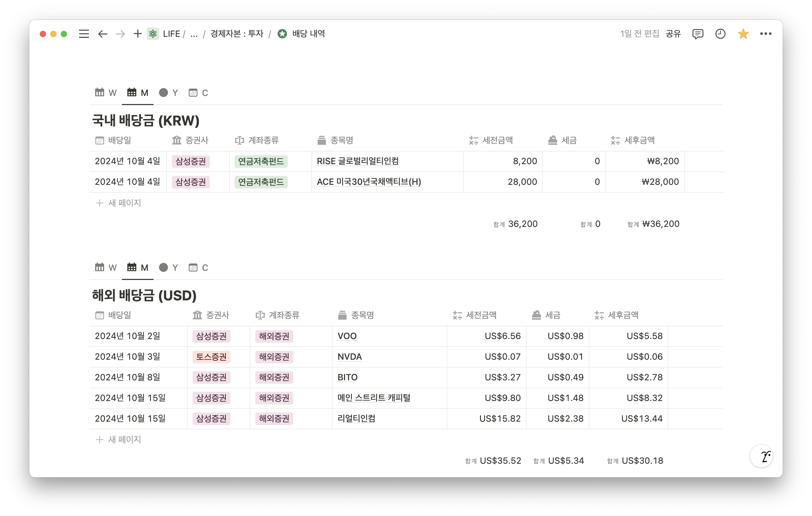Click the floating AI assistant button
812x516 pixels.
[x=761, y=456]
